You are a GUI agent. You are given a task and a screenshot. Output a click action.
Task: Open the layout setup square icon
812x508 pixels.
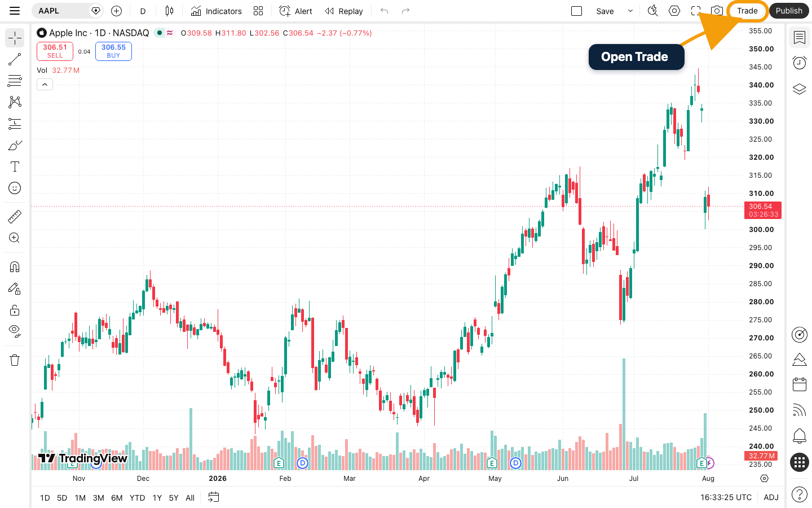pyautogui.click(x=576, y=11)
